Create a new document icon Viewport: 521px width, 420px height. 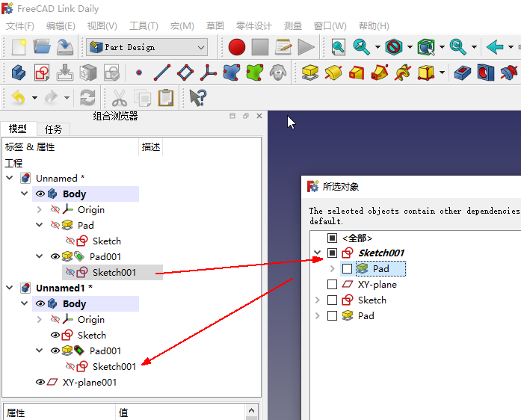point(19,47)
